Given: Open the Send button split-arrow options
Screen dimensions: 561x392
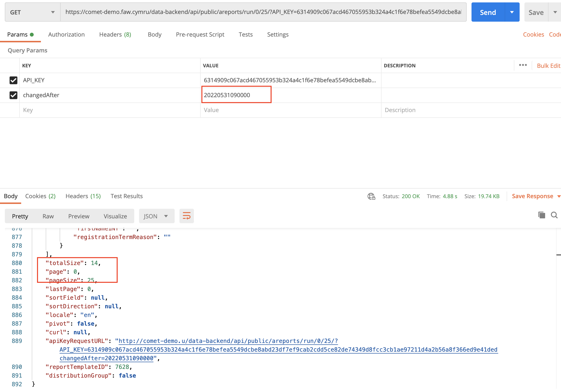Looking at the screenshot, I should (x=512, y=12).
